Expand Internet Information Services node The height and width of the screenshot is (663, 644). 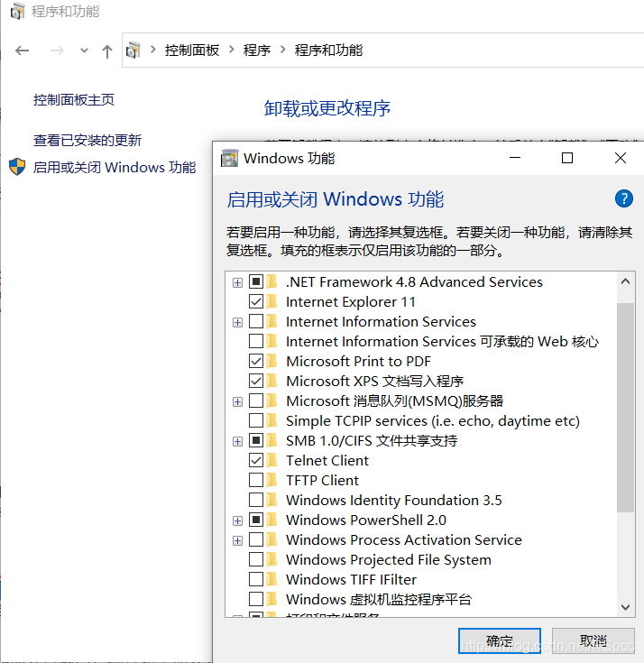tap(237, 322)
